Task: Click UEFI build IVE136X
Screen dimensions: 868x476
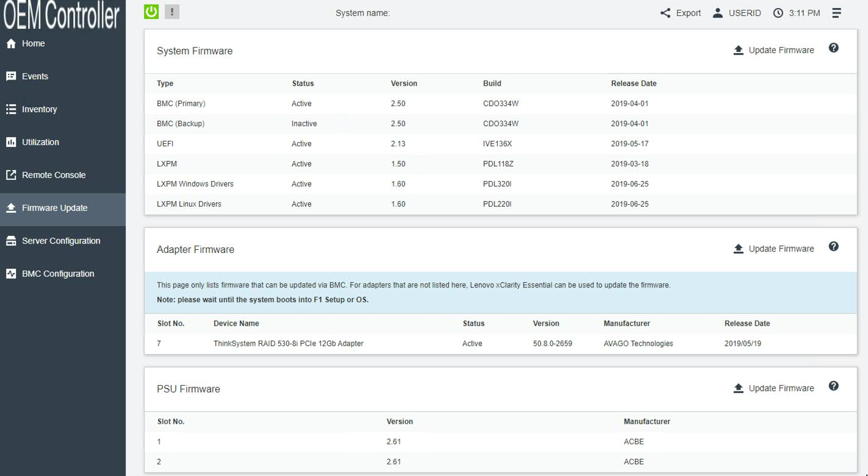Action: click(497, 144)
